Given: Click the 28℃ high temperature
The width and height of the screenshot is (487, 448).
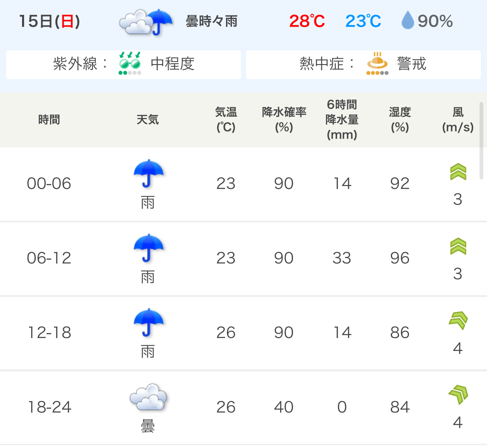Looking at the screenshot, I should [x=307, y=21].
